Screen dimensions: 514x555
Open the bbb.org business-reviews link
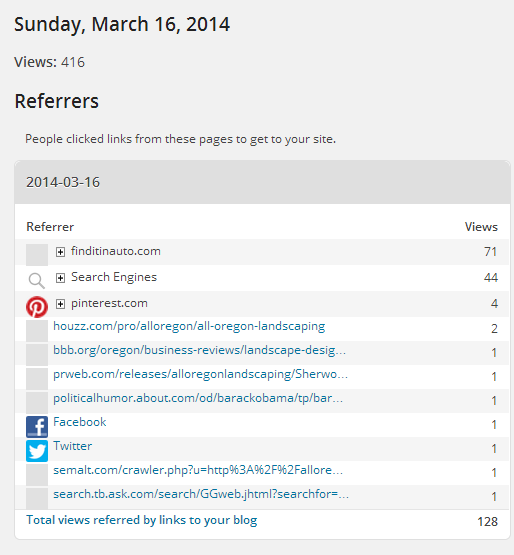click(x=200, y=350)
